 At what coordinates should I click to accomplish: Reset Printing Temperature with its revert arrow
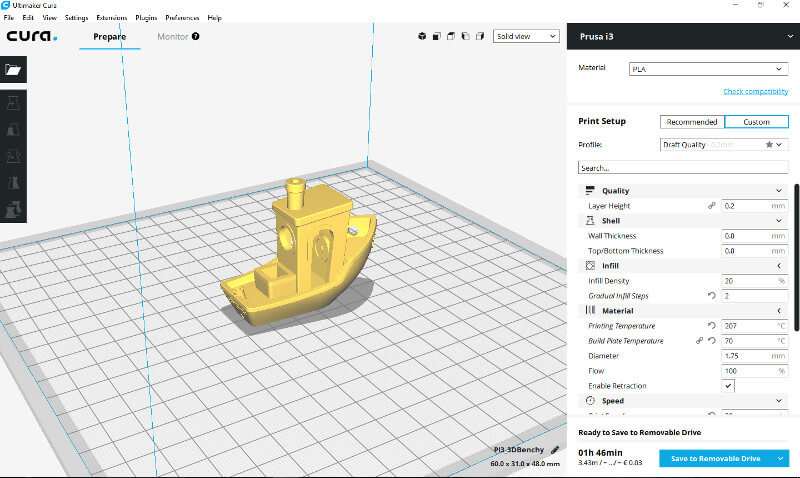tap(710, 326)
